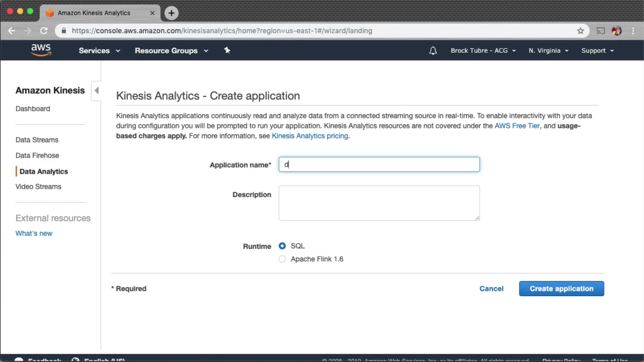Image resolution: width=644 pixels, height=362 pixels.
Task: Open the Kinesis Analytics pricing link
Action: click(x=310, y=136)
